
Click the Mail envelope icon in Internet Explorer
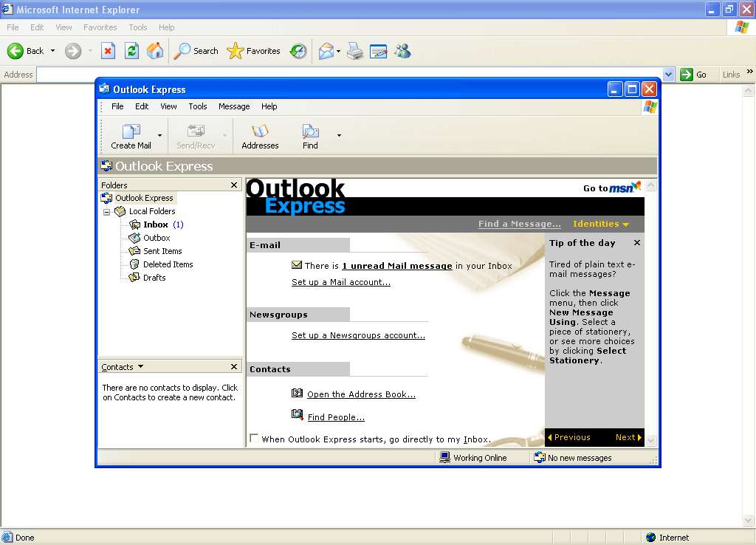pos(326,51)
